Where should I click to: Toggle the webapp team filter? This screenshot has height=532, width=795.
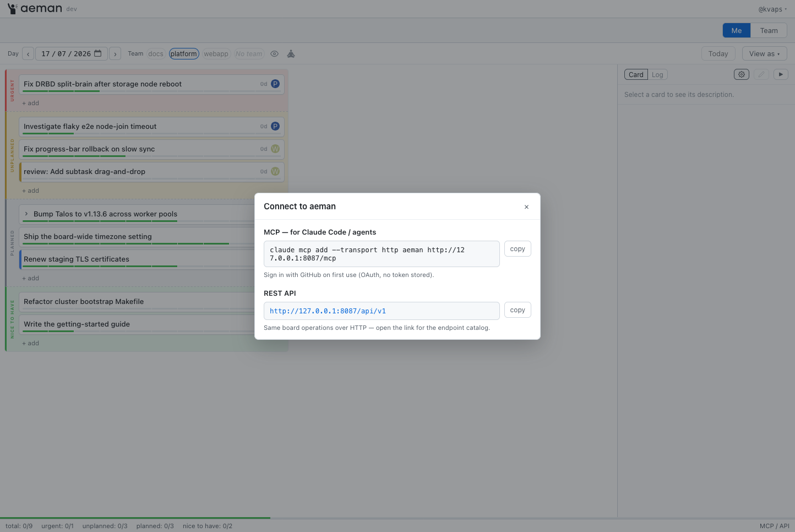tap(216, 54)
